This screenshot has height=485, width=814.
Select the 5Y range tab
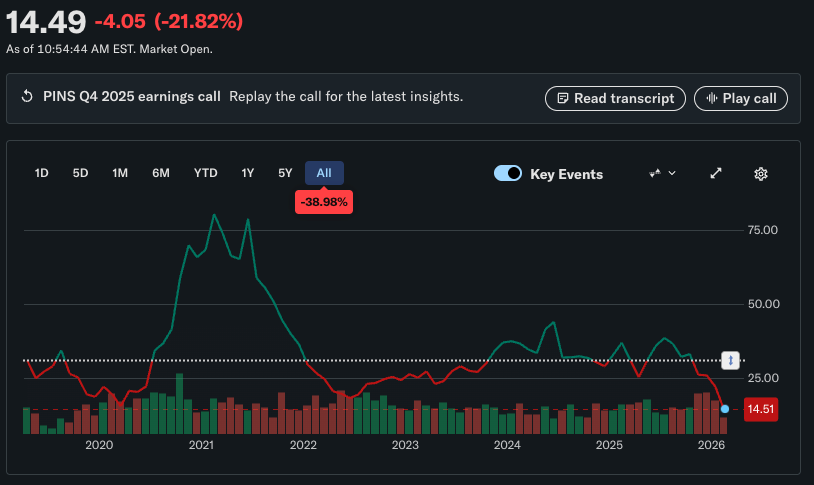(x=285, y=173)
